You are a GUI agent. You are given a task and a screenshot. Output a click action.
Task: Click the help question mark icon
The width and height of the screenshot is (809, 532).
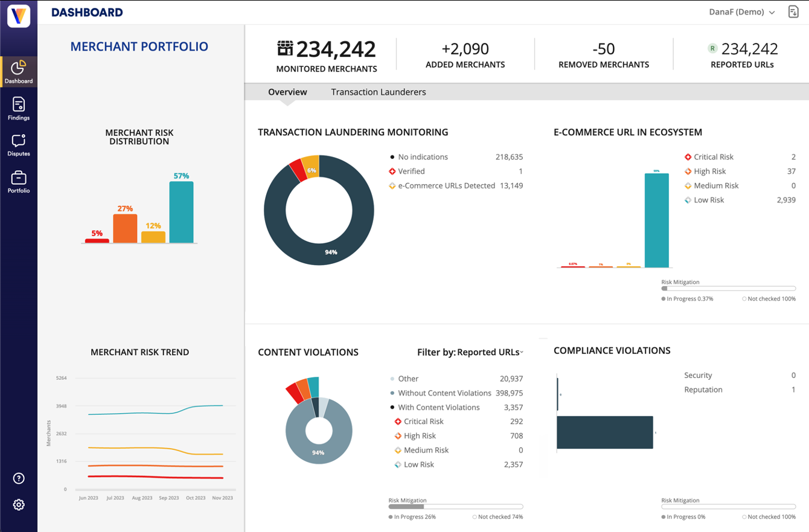point(19,479)
